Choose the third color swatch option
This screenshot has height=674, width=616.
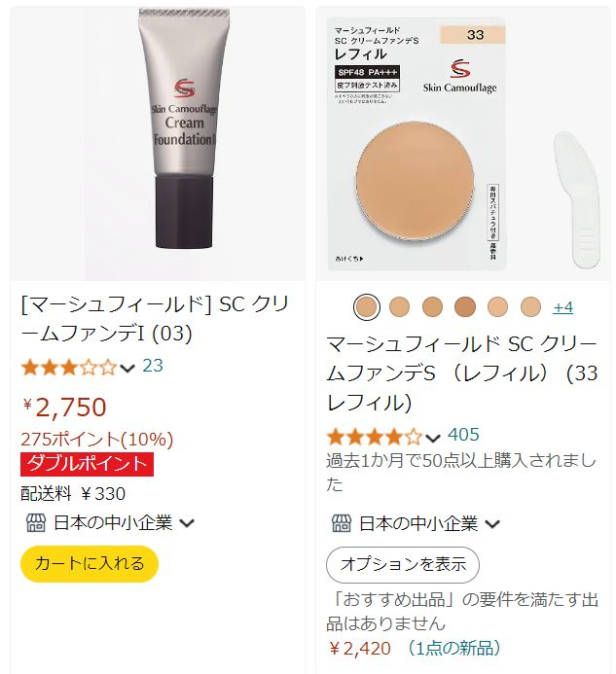(432, 307)
